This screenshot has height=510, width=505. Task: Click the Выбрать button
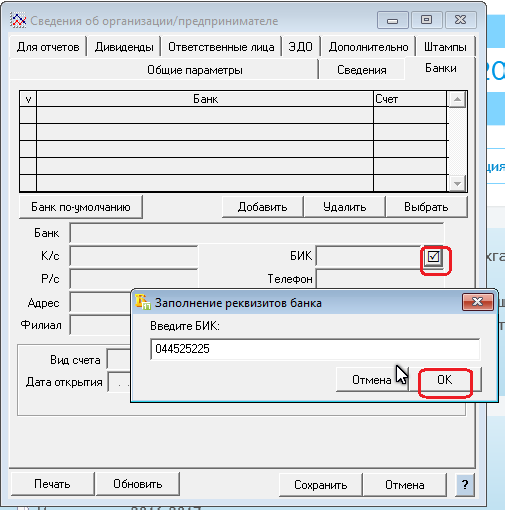pyautogui.click(x=426, y=207)
